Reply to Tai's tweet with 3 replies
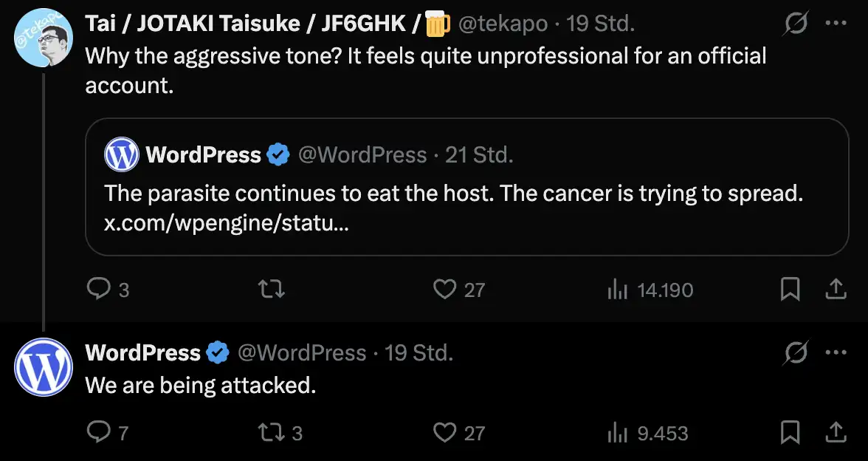The width and height of the screenshot is (868, 461). (x=98, y=290)
